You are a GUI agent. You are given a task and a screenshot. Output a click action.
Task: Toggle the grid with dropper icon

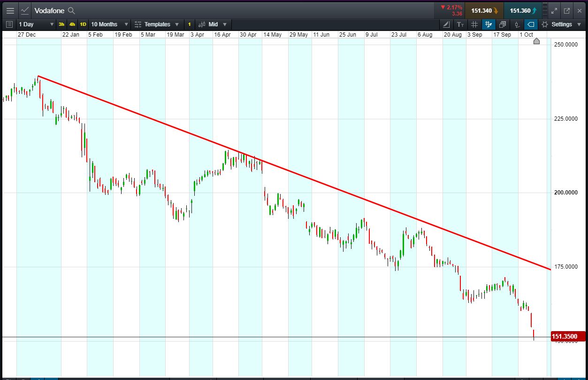489,24
